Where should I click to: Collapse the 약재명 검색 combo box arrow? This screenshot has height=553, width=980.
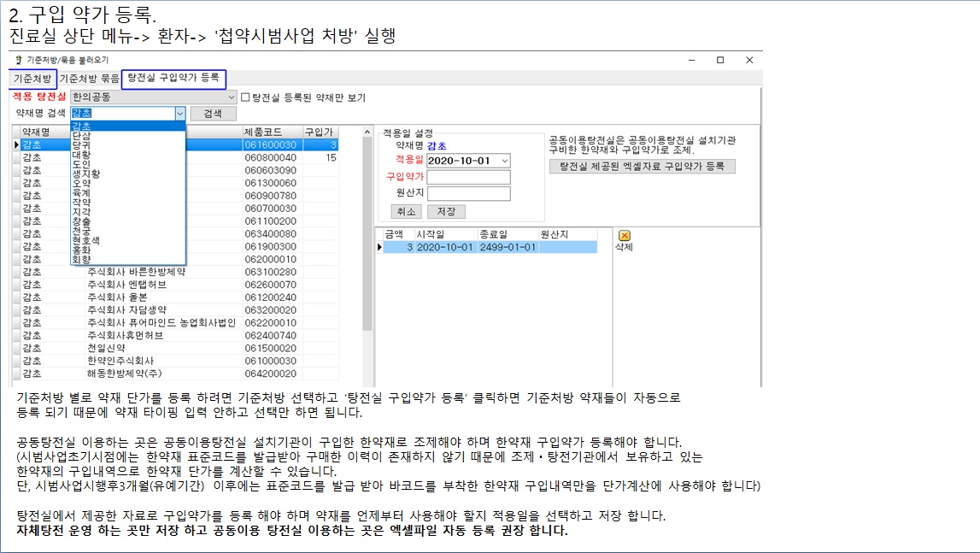(x=179, y=113)
